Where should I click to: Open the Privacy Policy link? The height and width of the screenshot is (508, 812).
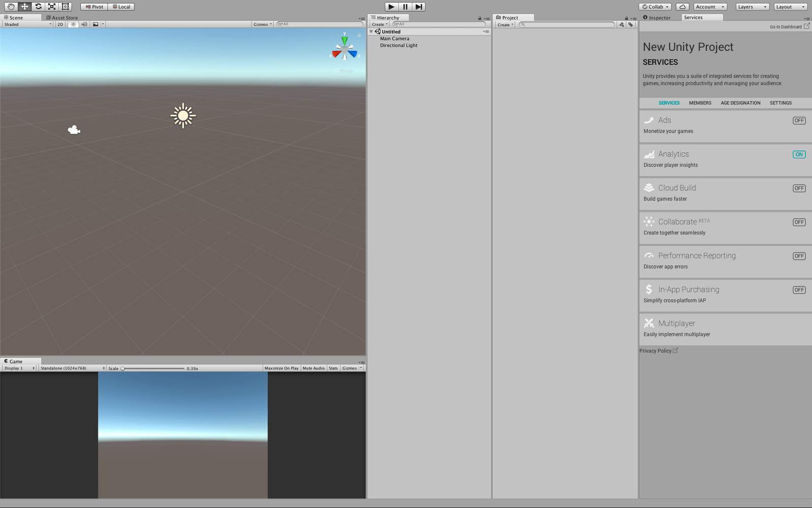[656, 351]
